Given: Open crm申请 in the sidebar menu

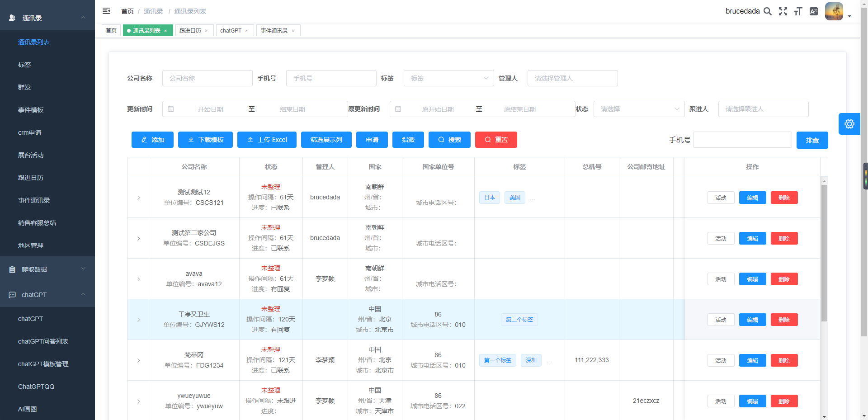Looking at the screenshot, I should pyautogui.click(x=47, y=132).
